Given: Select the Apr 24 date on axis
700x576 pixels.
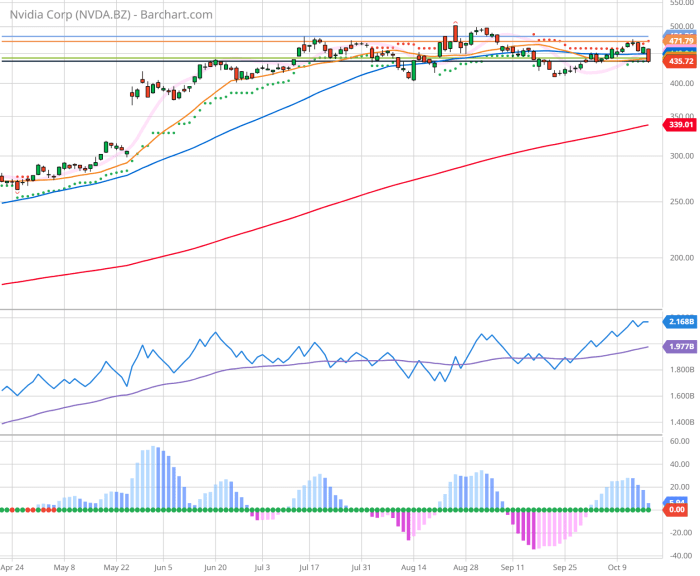Looking at the screenshot, I should [14, 566].
